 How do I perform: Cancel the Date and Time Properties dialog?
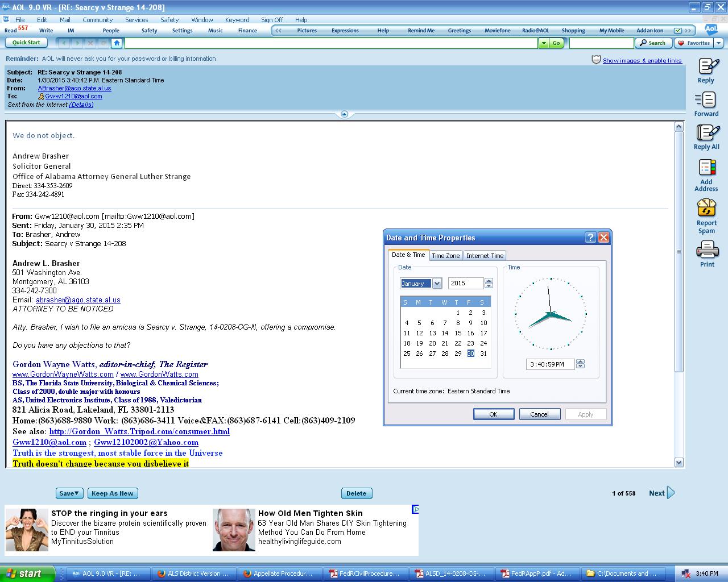click(x=540, y=414)
